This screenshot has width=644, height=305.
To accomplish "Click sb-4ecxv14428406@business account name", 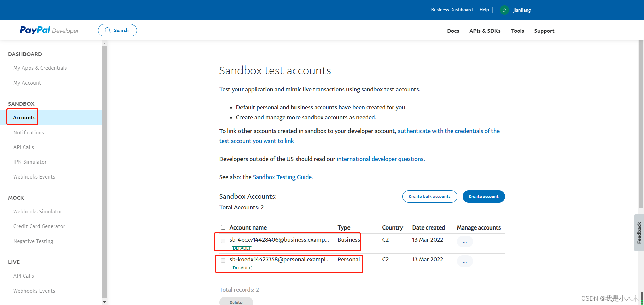I will click(x=279, y=240).
